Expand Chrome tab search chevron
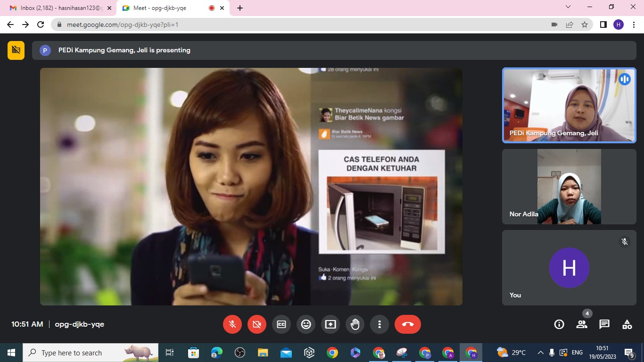This screenshot has width=644, height=362. coord(568,7)
